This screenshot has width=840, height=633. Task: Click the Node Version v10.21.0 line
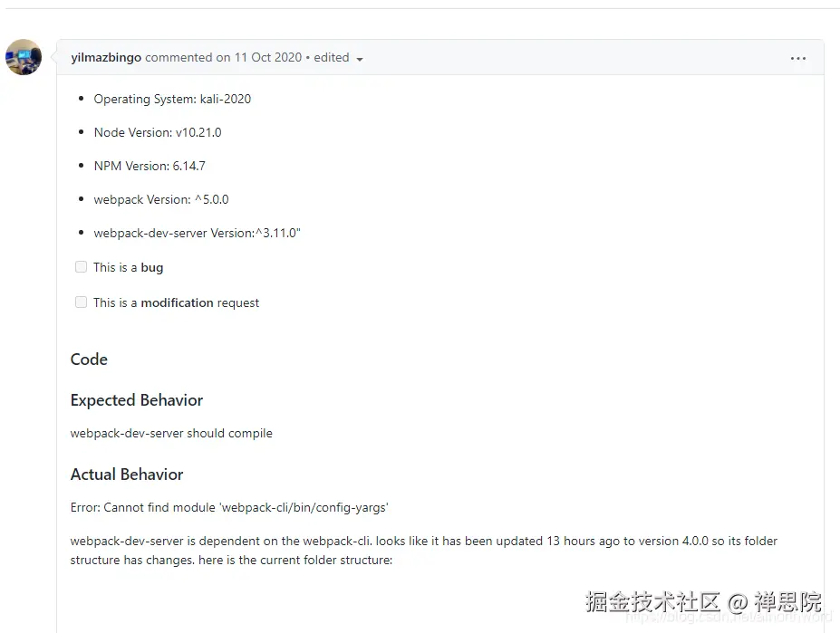click(x=158, y=132)
